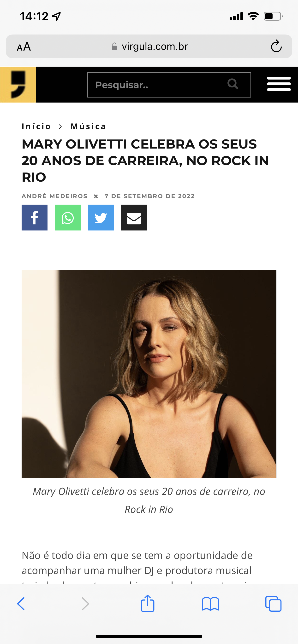Image resolution: width=298 pixels, height=644 pixels.
Task: Tap the forward navigation arrow
Action: (x=85, y=604)
